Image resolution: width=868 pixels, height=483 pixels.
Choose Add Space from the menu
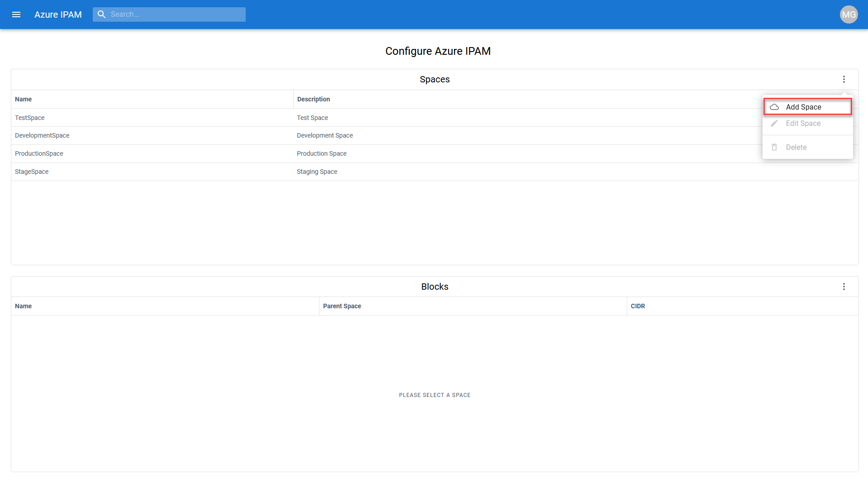(x=807, y=107)
